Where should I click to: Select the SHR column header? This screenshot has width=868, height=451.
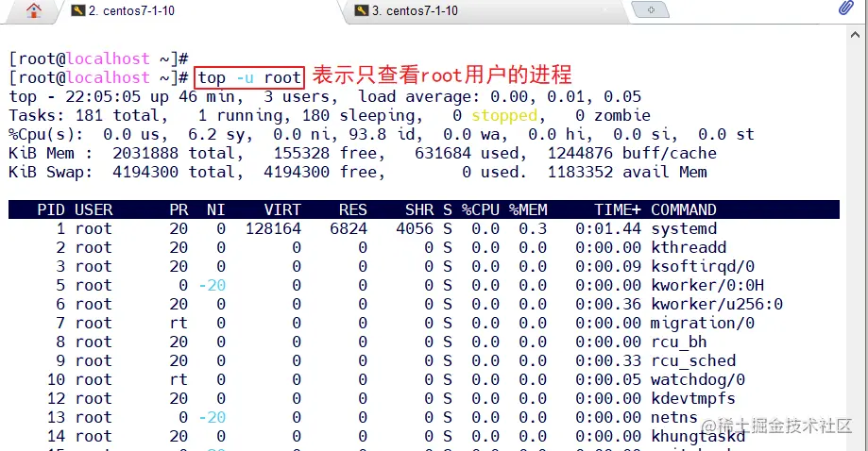click(419, 209)
